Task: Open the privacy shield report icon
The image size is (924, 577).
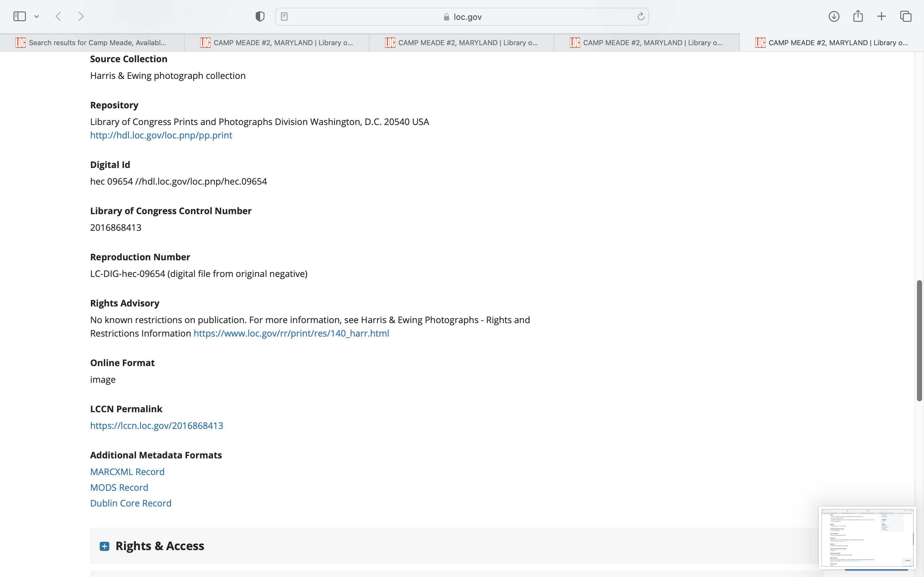Action: 260,16
